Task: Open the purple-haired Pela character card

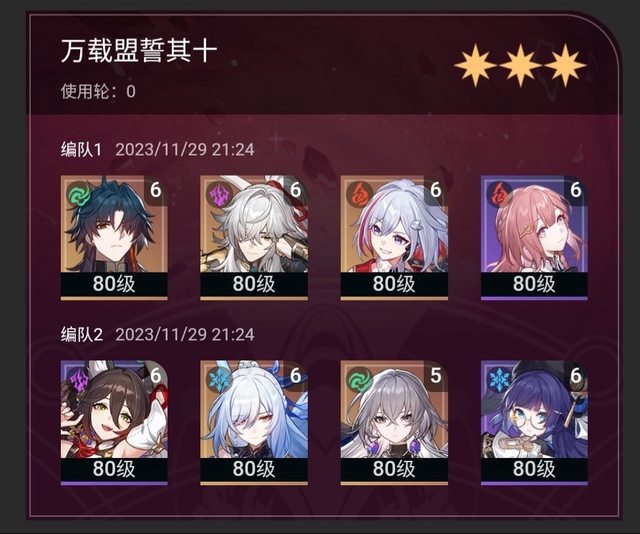Action: [x=534, y=423]
